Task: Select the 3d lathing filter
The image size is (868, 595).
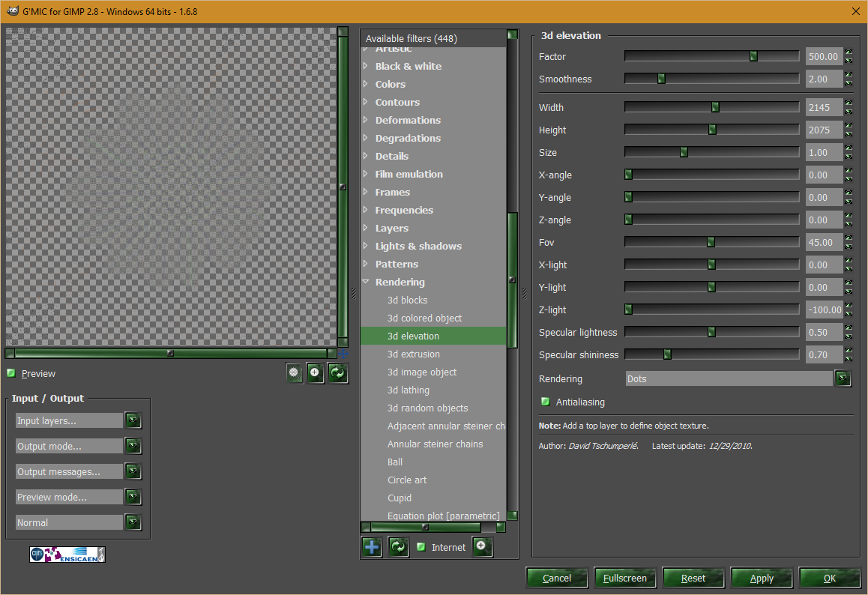Action: pos(408,390)
